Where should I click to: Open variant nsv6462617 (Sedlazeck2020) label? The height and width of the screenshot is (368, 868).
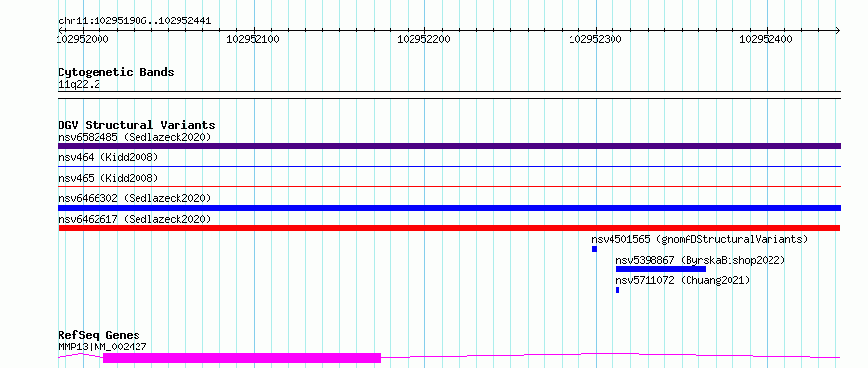pos(135,219)
